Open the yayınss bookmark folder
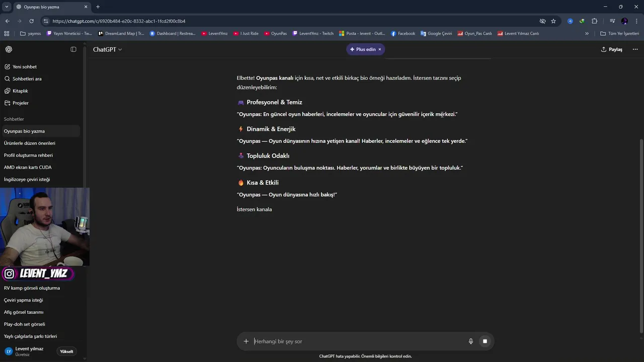Screen dimensions: 644x362 (31, 34)
